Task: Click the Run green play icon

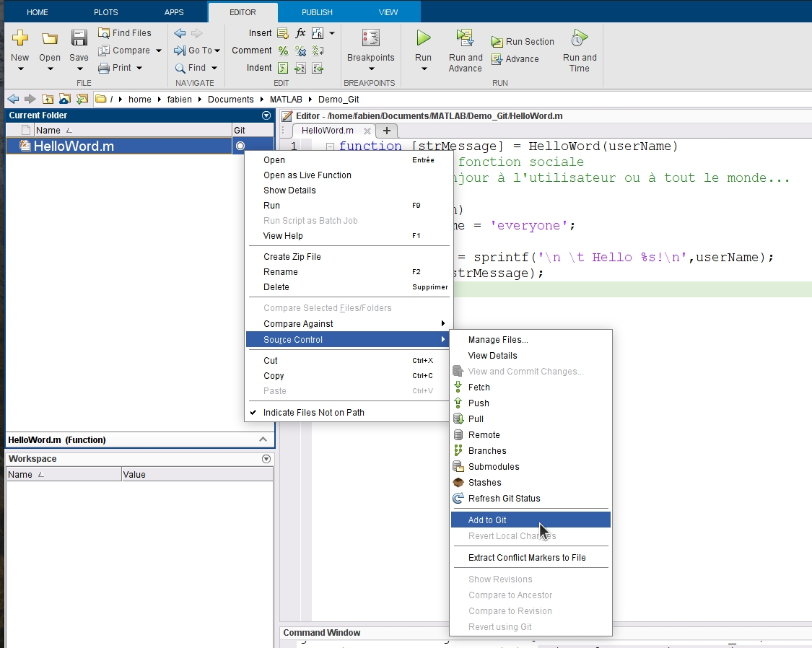Action: 424,38
